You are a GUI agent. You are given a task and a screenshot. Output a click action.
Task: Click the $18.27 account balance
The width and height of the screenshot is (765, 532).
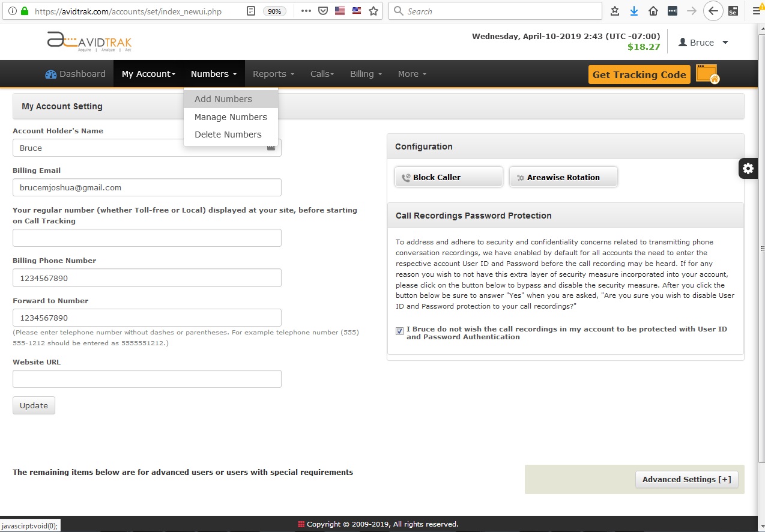coord(644,47)
